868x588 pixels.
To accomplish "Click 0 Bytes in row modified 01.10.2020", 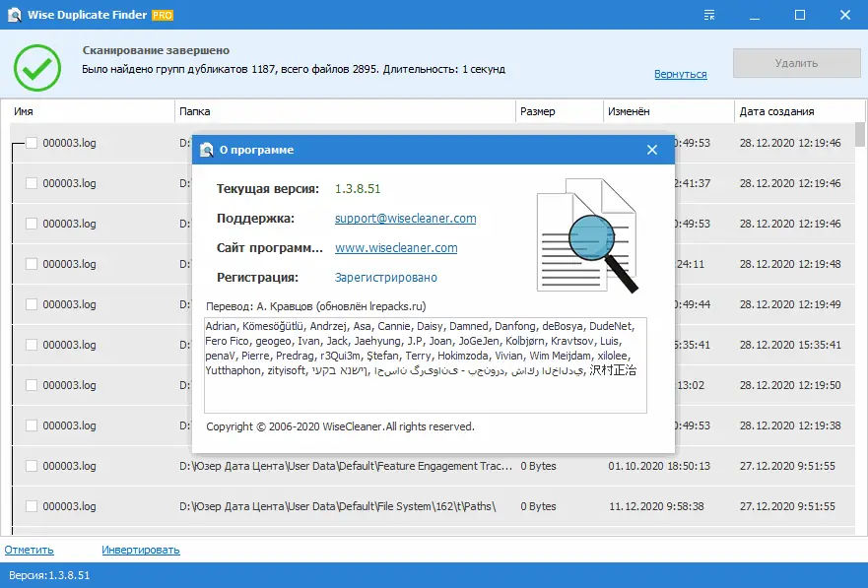I will [538, 466].
